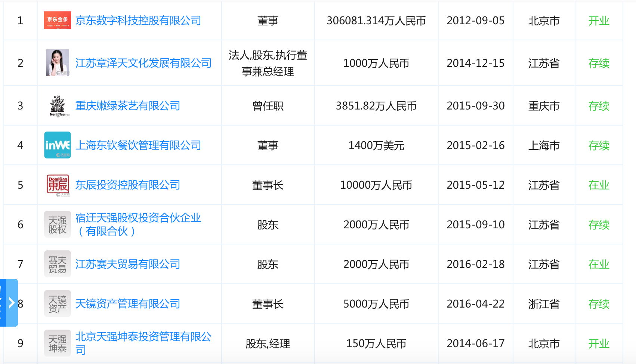636x364 pixels.
Task: Click the 重庆嫩绿茶艺 tree logo
Action: click(x=58, y=106)
